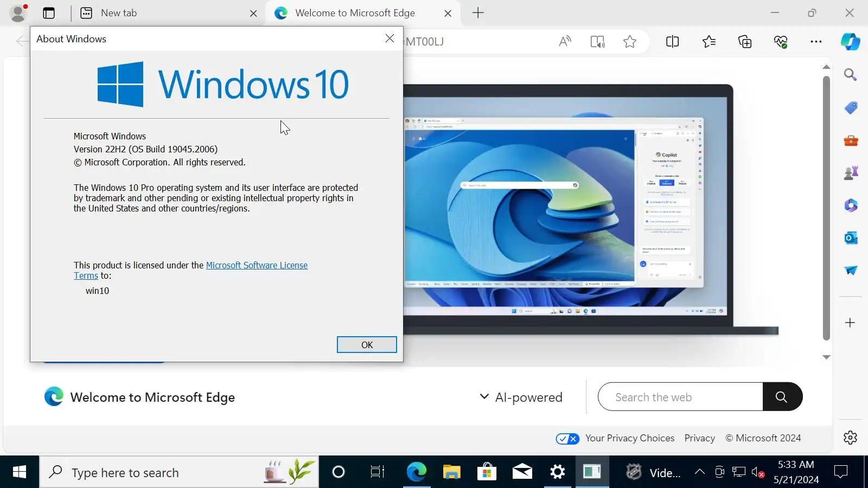Screen dimensions: 868x488
Task: Toggle the Split screen icon
Action: coord(672,42)
